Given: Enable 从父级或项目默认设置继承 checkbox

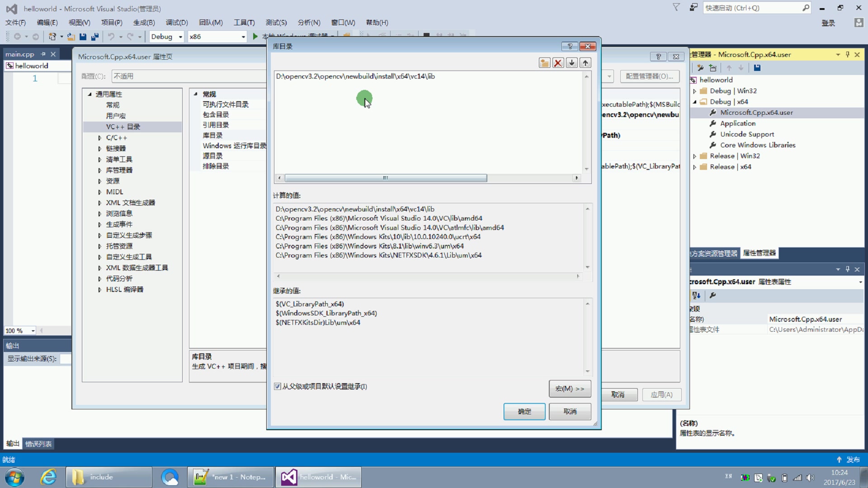Looking at the screenshot, I should pos(277,387).
